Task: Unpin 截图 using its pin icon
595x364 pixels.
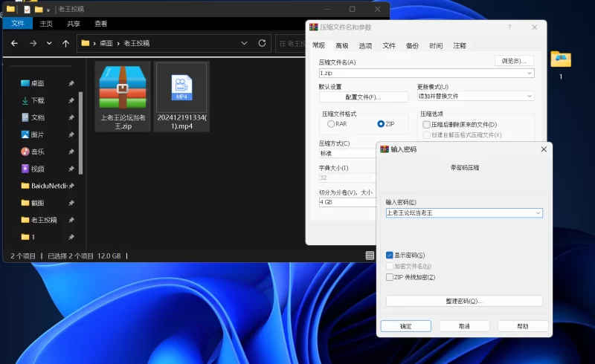Action: pyautogui.click(x=71, y=203)
